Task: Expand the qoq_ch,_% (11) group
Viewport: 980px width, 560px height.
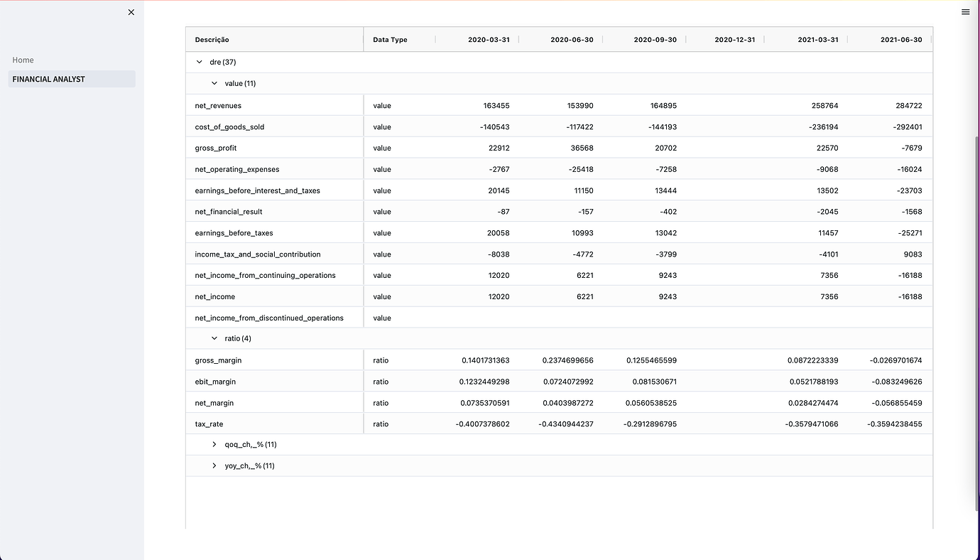Action: click(x=214, y=443)
